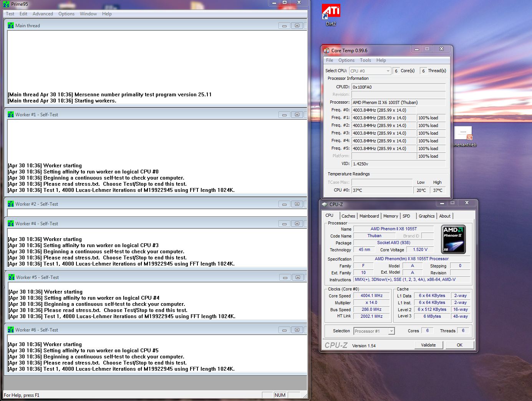Click the CPUID field showing 0x100FA0
The width and height of the screenshot is (532, 401).
(x=398, y=87)
